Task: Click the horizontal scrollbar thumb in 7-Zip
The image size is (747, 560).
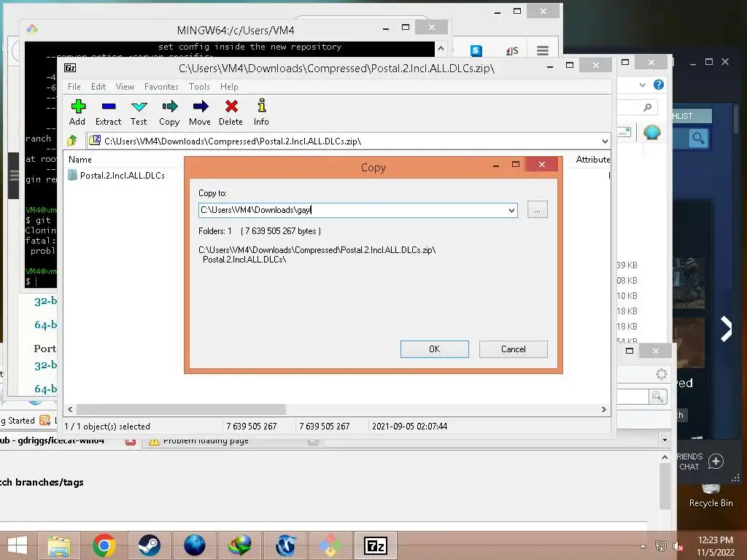Action: click(x=181, y=409)
